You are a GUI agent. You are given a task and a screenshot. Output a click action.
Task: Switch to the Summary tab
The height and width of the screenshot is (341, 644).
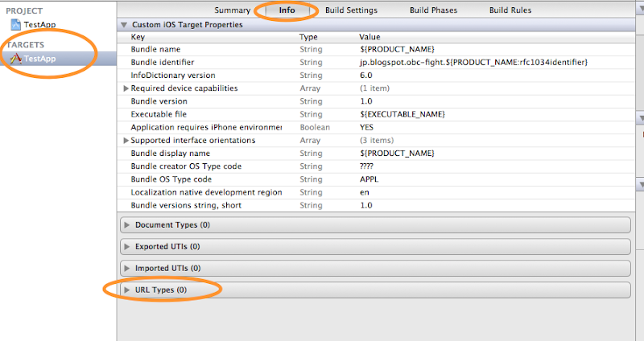tap(232, 10)
